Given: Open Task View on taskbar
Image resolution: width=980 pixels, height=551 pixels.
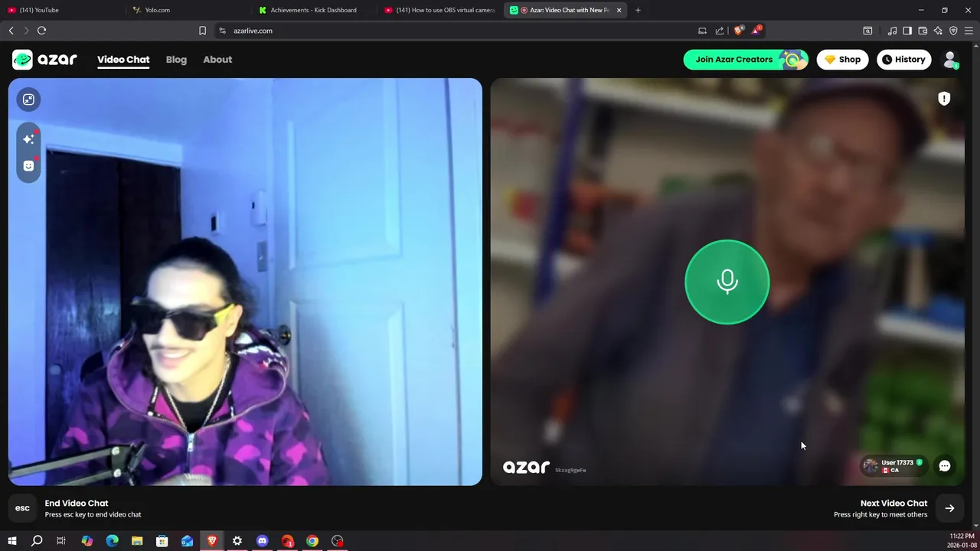Looking at the screenshot, I should point(61,541).
